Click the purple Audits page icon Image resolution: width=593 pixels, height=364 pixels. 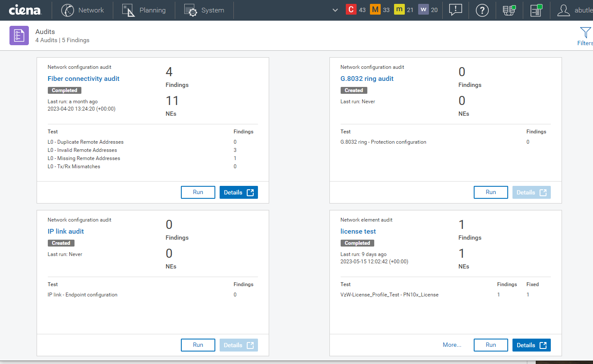(x=19, y=35)
